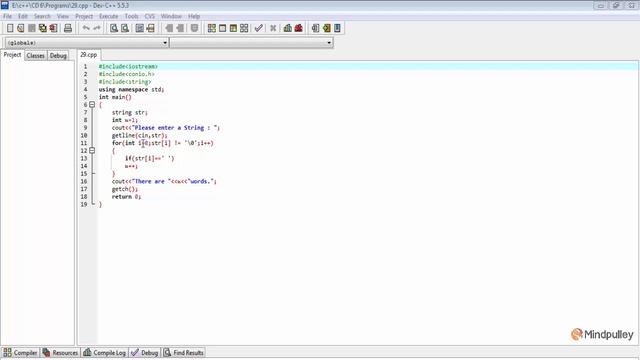Click the Run window icon
Image resolution: width=640 pixels, height=360 pixels.
222,28
